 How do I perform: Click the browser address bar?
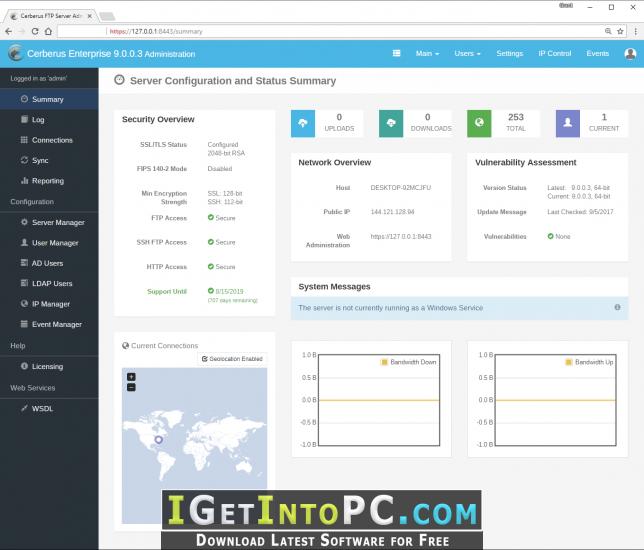331,31
